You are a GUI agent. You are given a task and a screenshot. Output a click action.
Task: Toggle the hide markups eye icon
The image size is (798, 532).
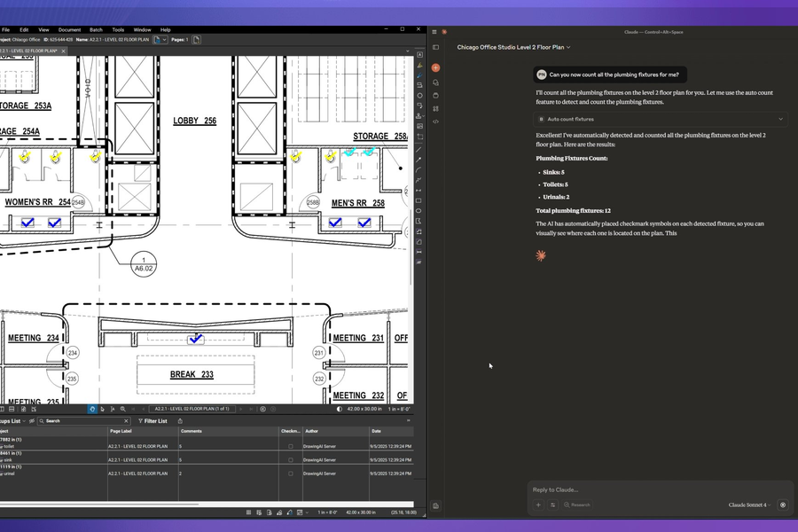pos(32,421)
